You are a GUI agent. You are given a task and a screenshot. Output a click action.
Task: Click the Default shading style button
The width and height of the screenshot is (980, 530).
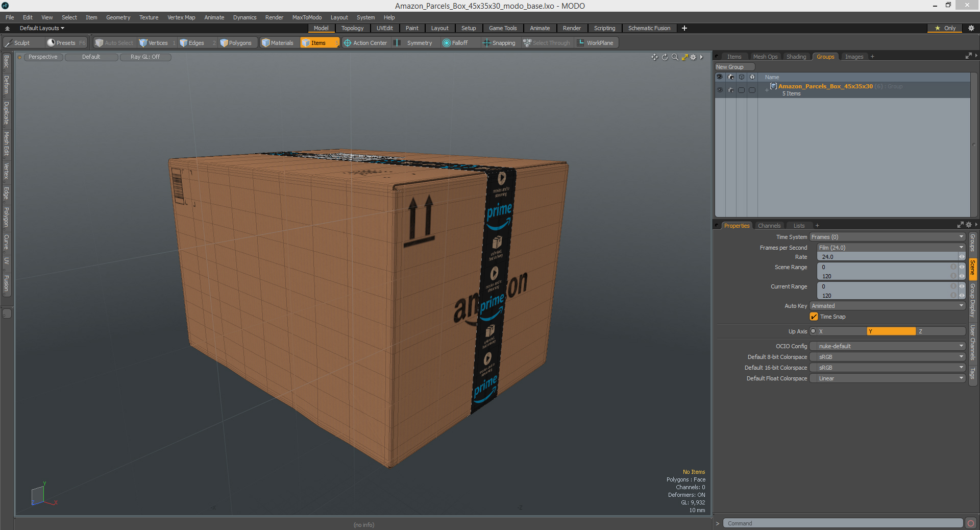tap(91, 57)
